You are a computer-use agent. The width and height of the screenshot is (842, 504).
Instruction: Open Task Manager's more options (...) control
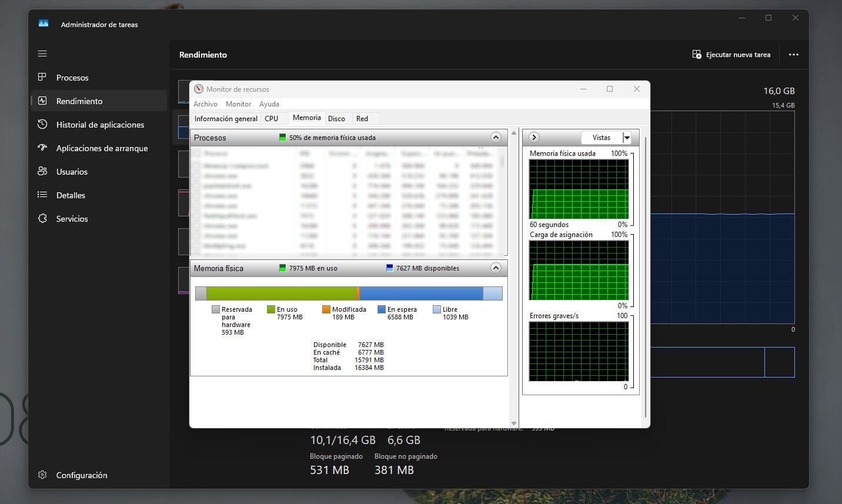793,54
